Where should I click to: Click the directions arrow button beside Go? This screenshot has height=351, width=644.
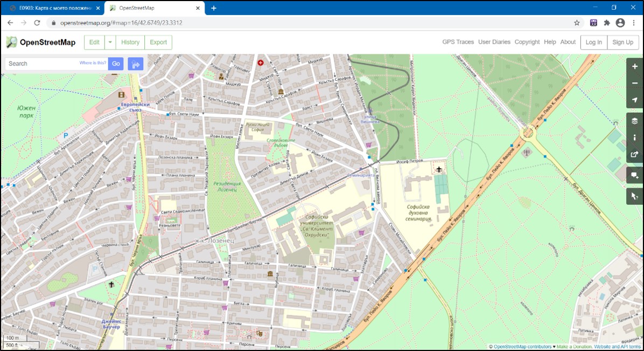point(136,64)
